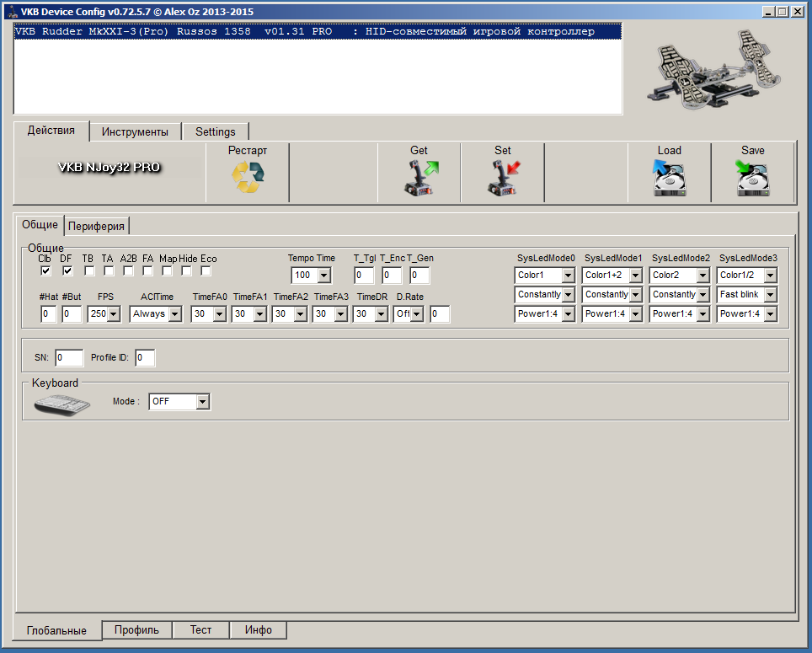Switch to the Инструменты tab
Screen dimensions: 812x653
(x=135, y=132)
